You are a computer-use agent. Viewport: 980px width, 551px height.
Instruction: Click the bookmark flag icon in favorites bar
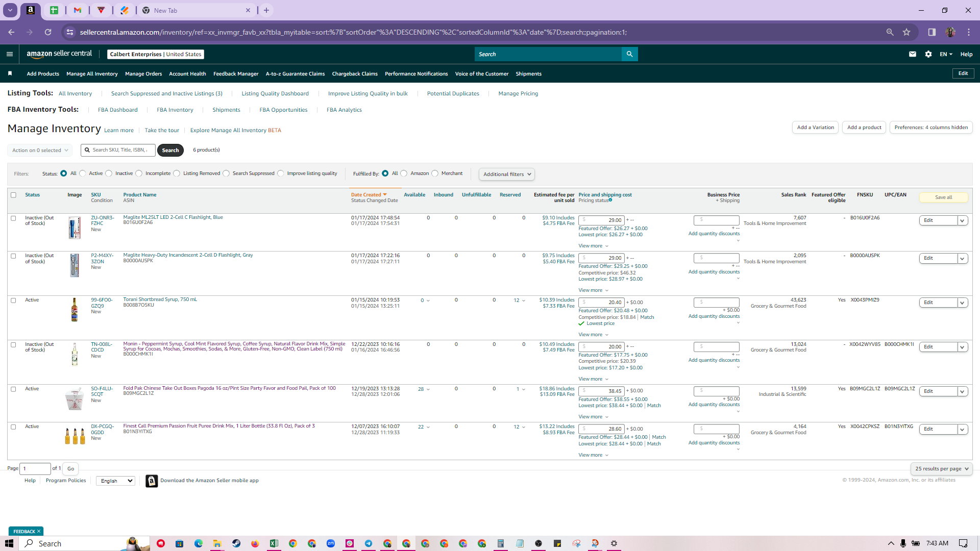10,73
